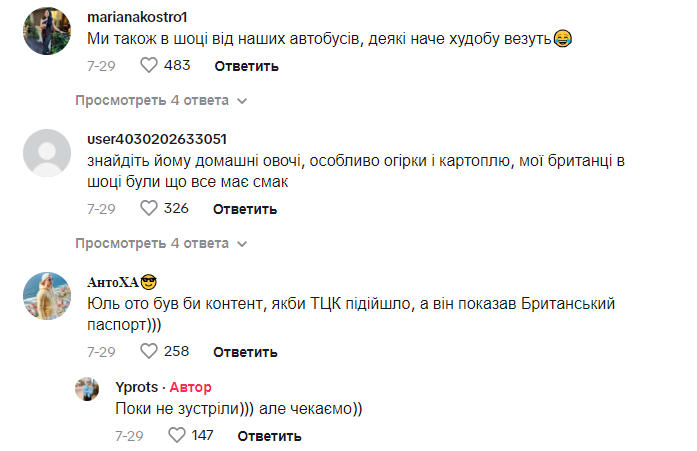Image resolution: width=697 pixels, height=451 pixels.
Task: Reply to marianakostro1's comment via Ответить
Action: 246,66
